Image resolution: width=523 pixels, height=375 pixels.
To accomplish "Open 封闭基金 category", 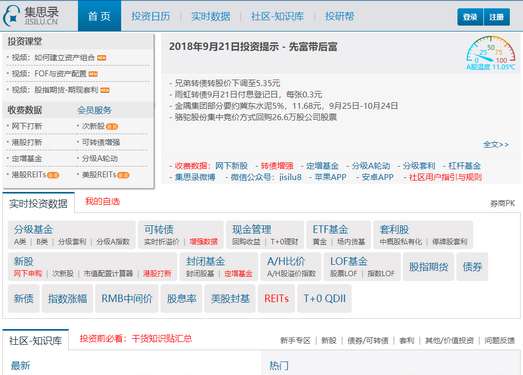I will coord(205,261).
